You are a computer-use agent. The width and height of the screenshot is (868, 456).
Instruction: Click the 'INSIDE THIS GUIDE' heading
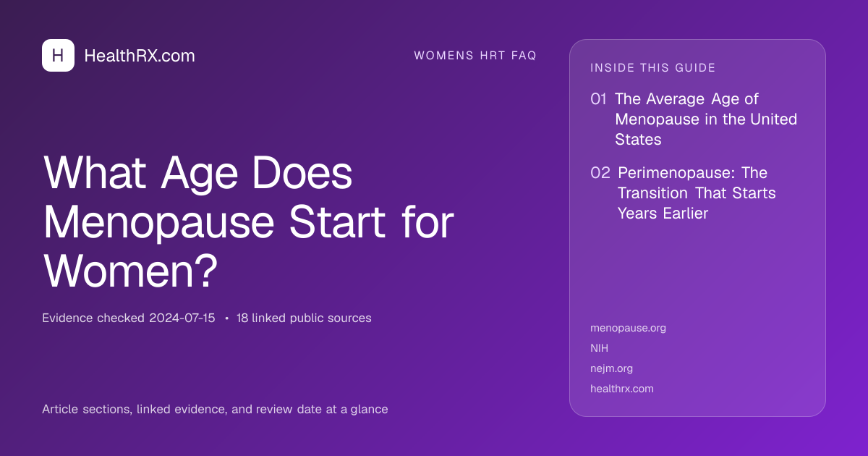(653, 68)
